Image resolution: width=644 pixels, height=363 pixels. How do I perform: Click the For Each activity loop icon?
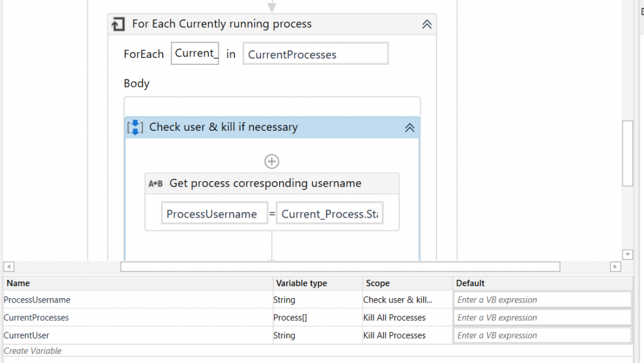(x=118, y=25)
